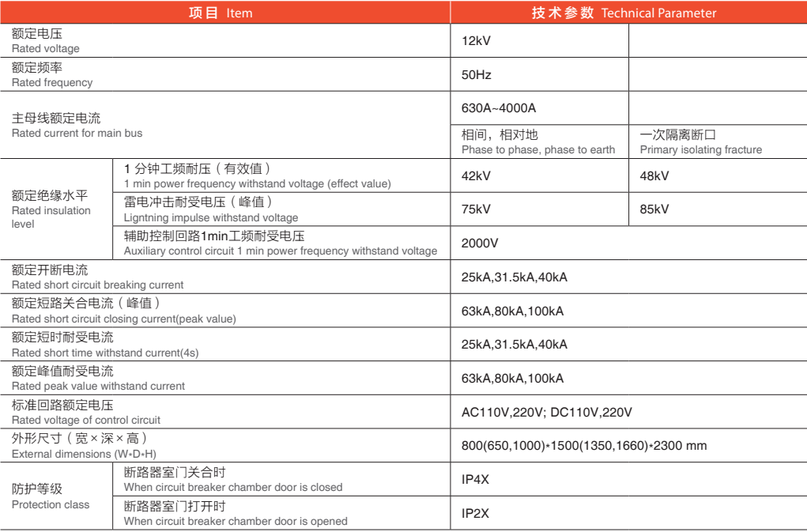Select the IP2X protection class value
807x532 pixels.
point(476,513)
